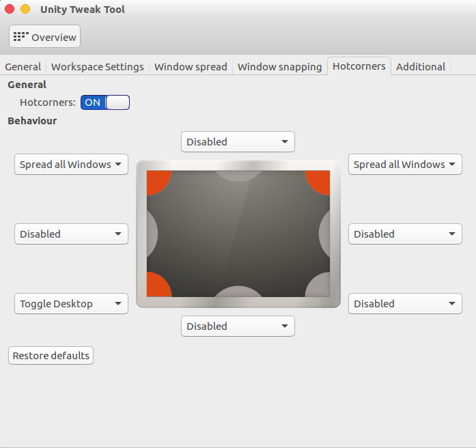This screenshot has width=476, height=448.
Task: Open the Additional tab
Action: click(x=421, y=66)
